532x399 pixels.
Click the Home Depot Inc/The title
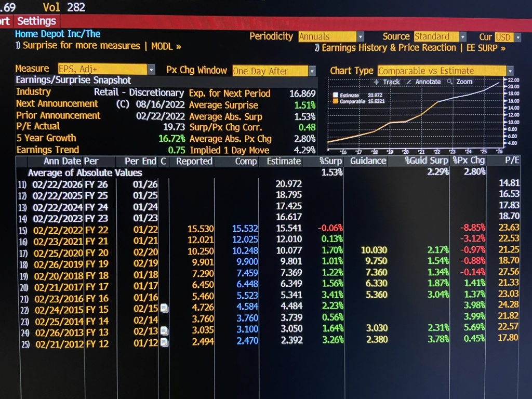(58, 34)
